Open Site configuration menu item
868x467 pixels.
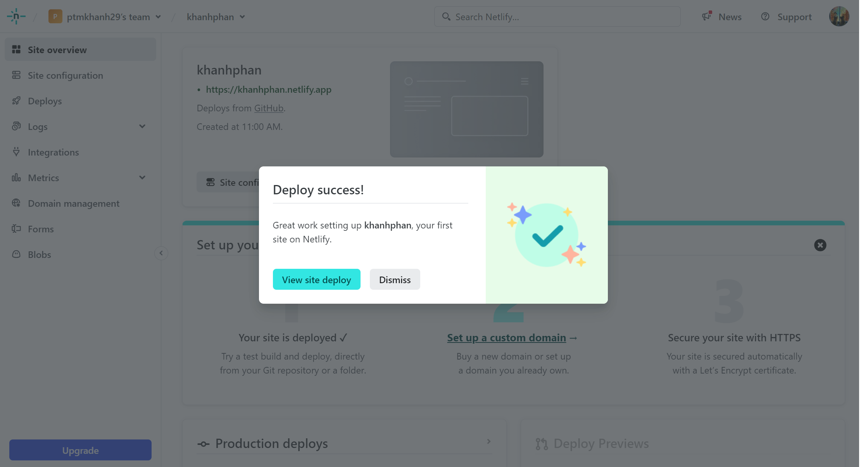coord(66,75)
